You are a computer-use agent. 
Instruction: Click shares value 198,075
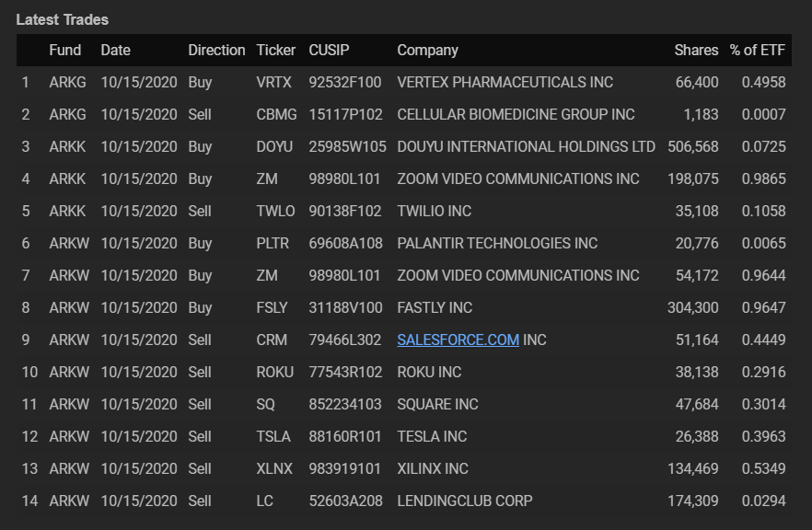pyautogui.click(x=693, y=179)
